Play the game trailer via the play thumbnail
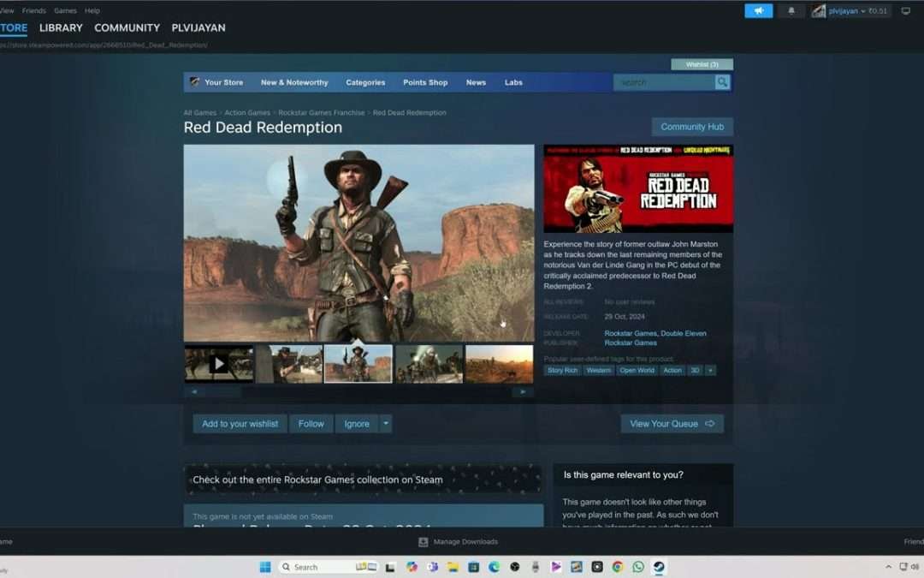Image resolution: width=924 pixels, height=578 pixels. pos(218,364)
